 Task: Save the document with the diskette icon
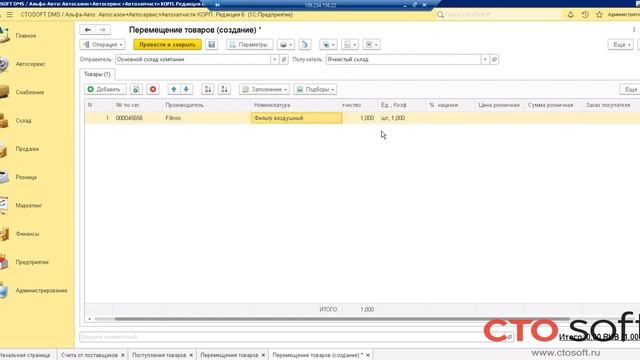click(x=211, y=44)
